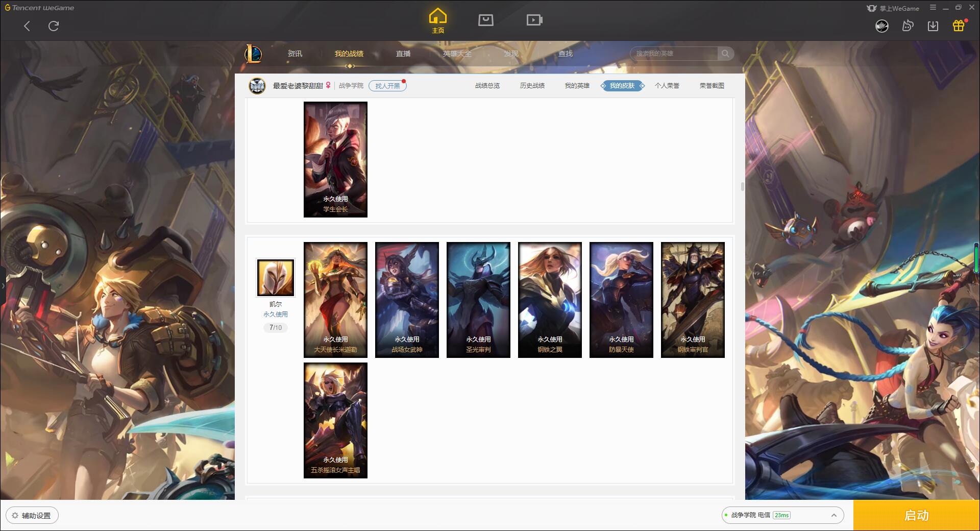Click the 23ms latency badge
Viewport: 980px width, 531px height.
tap(781, 515)
